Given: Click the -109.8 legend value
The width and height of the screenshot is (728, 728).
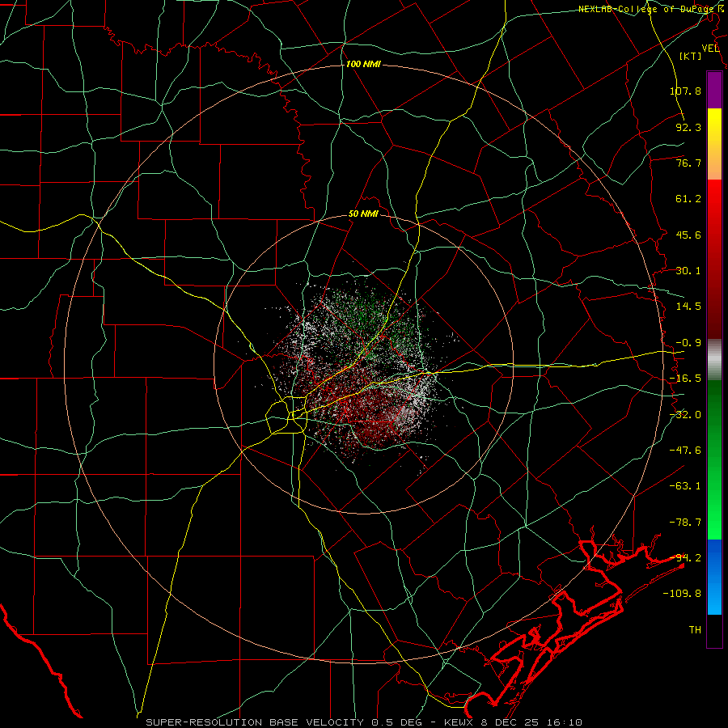Looking at the screenshot, I should coord(682,594).
